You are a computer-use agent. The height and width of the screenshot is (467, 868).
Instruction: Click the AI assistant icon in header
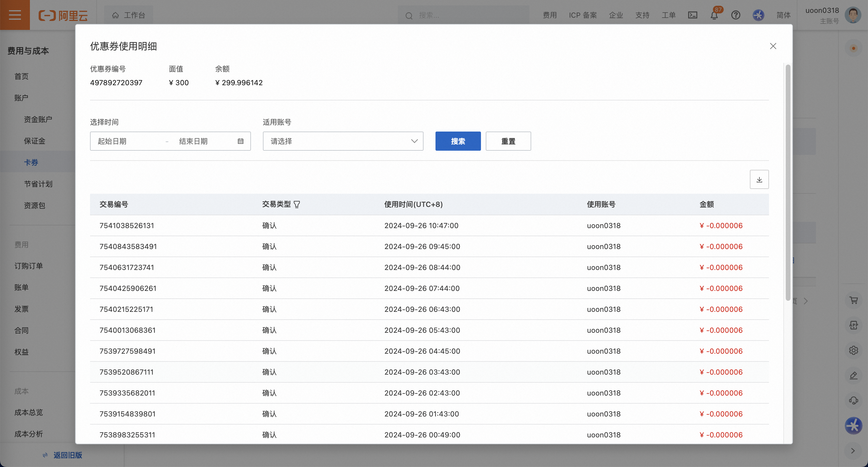[759, 15]
